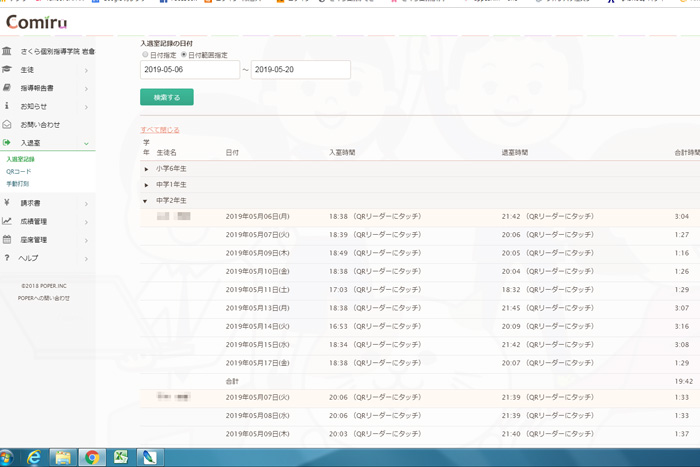Expand the 中学1年生 group row

pos(147,185)
